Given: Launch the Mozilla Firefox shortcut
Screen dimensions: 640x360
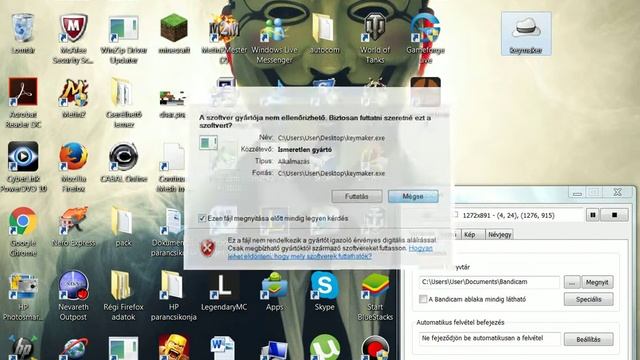Looking at the screenshot, I should click(x=73, y=167).
